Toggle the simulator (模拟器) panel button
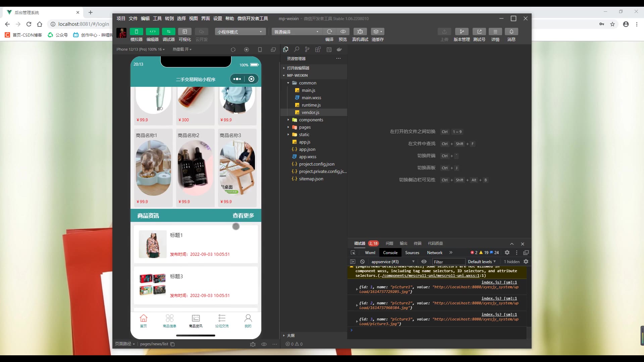Image resolution: width=644 pixels, height=362 pixels. coord(136,32)
